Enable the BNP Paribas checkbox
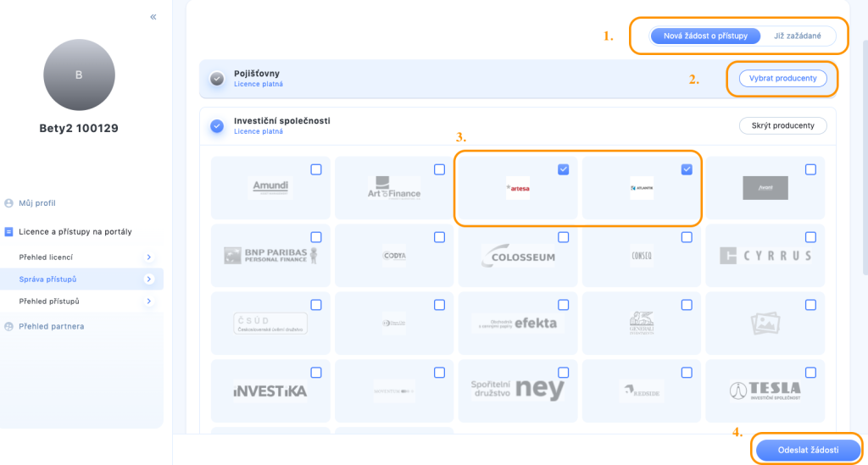This screenshot has width=868, height=465. click(x=316, y=237)
